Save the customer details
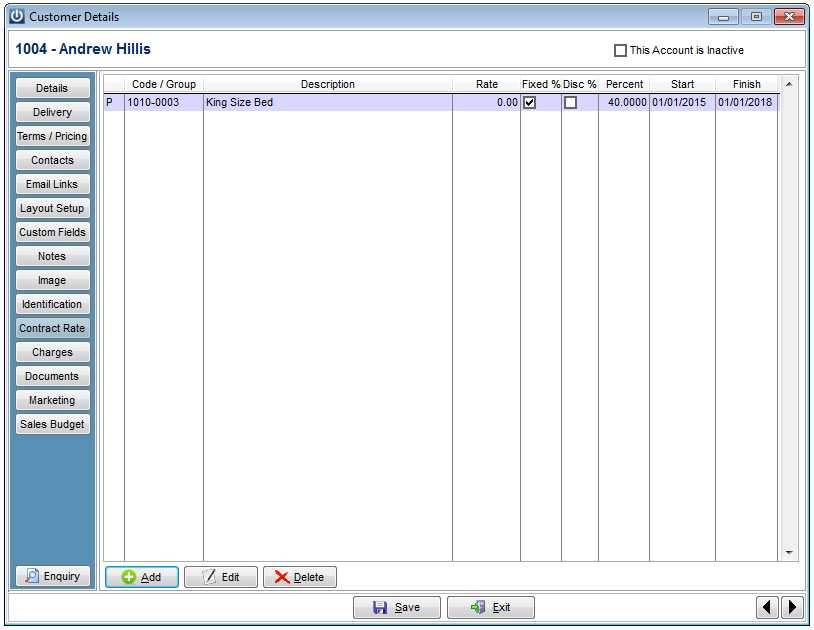This screenshot has width=814, height=630. 397,607
